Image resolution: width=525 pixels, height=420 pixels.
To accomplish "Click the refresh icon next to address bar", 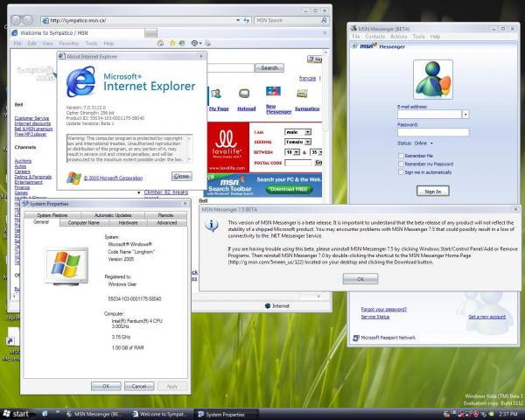I will [247, 20].
